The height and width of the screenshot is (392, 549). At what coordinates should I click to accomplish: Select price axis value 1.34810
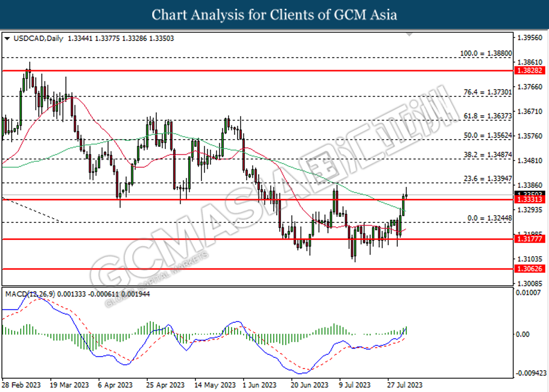pos(530,161)
